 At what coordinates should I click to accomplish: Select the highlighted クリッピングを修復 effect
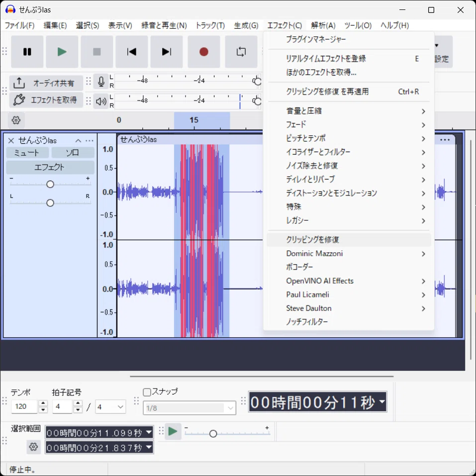point(349,240)
